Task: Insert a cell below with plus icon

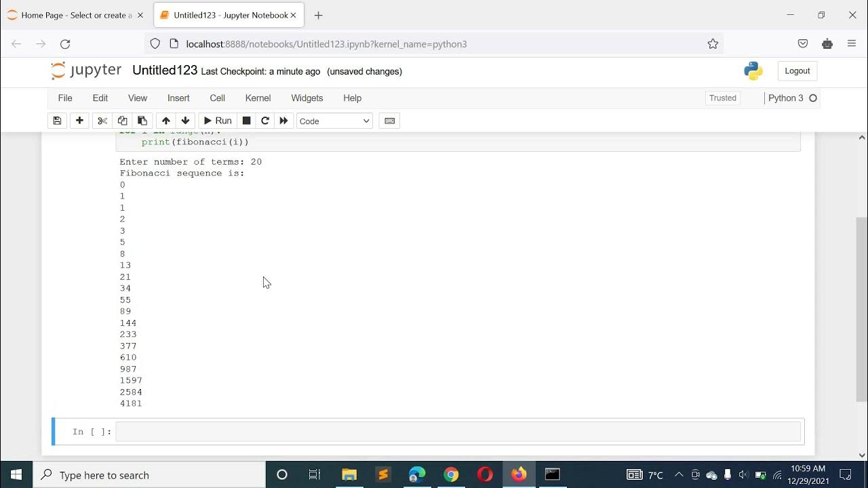Action: [79, 121]
